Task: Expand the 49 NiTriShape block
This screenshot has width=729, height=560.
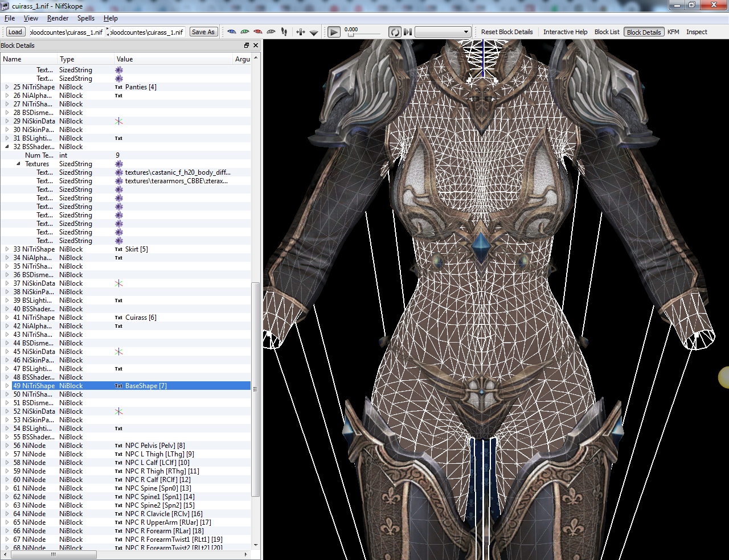Action: (x=7, y=386)
